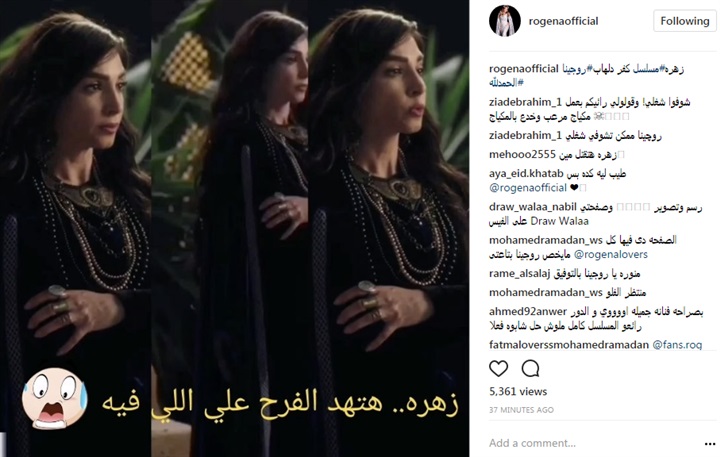
Task: Open the @rogenaofficial mention in aya_eid.khatab comment
Action: coord(528,187)
